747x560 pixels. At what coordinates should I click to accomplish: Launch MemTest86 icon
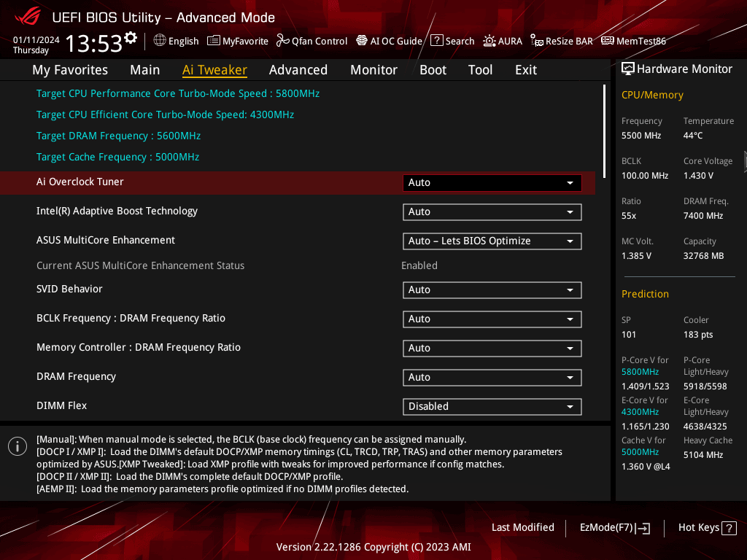(608, 41)
